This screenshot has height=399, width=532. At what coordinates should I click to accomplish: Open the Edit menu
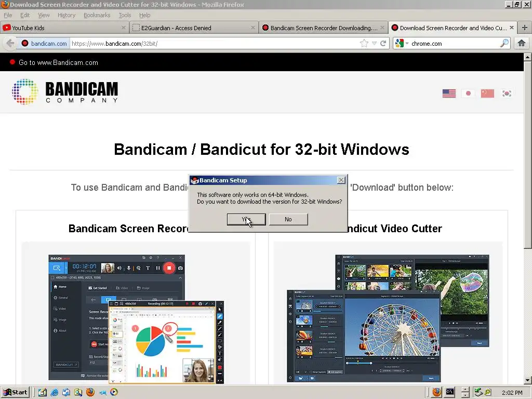pyautogui.click(x=25, y=15)
